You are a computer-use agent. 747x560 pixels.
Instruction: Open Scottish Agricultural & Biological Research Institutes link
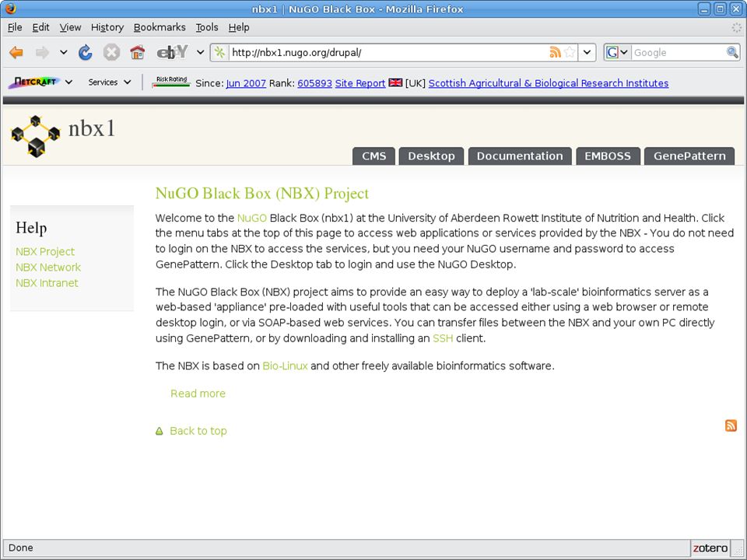(549, 83)
